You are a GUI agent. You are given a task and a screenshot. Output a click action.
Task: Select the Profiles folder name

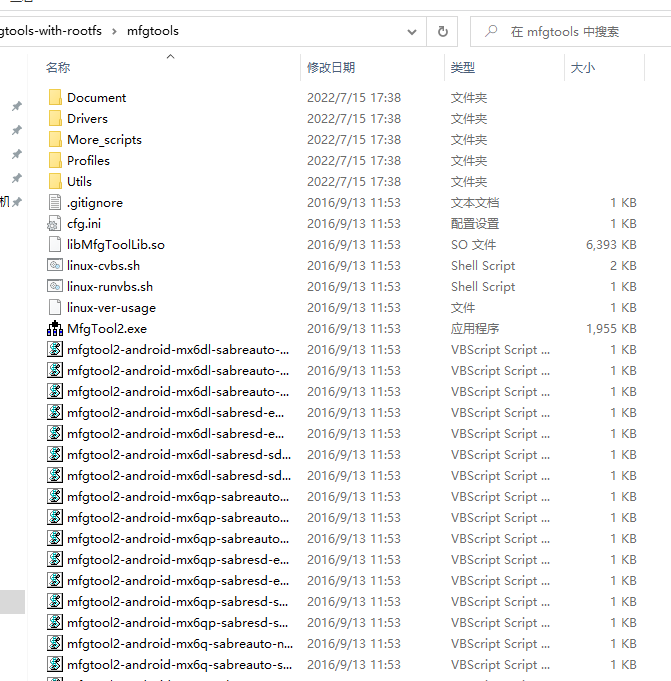click(x=88, y=161)
